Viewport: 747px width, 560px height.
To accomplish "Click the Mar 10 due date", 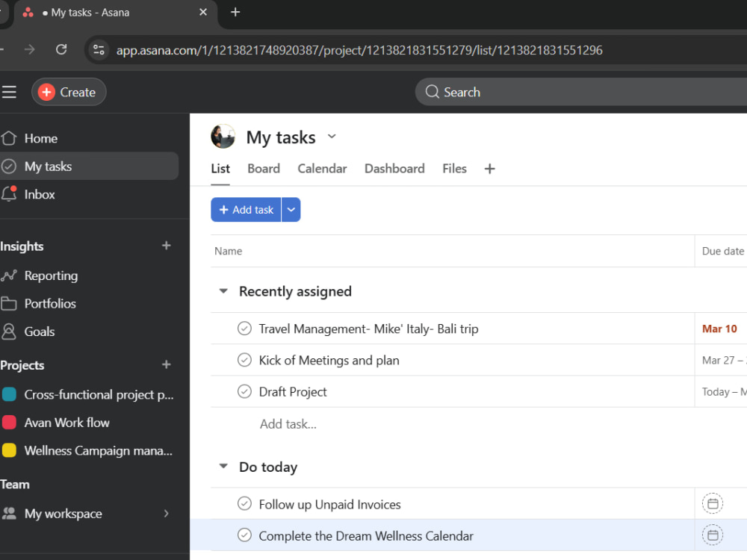I will coord(719,329).
